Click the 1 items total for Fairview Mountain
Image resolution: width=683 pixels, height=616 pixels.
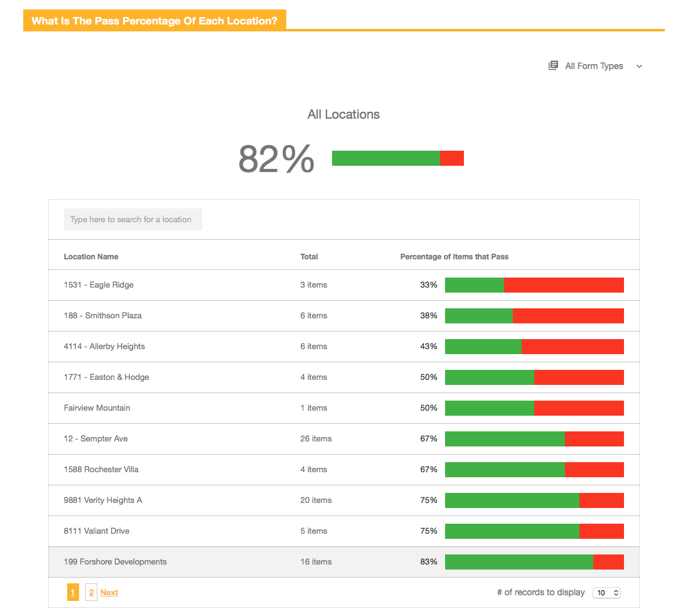click(314, 408)
